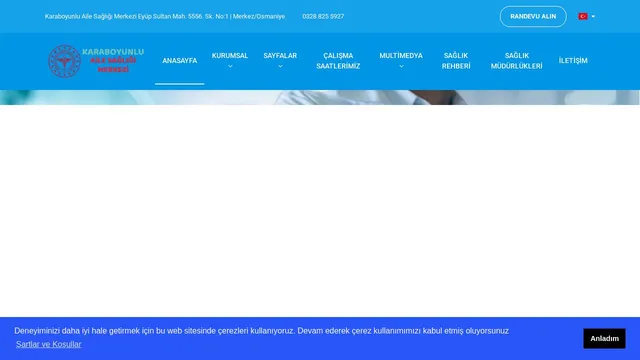
Task: Click the Karaboyunlu address text in top bar
Action: (165, 16)
